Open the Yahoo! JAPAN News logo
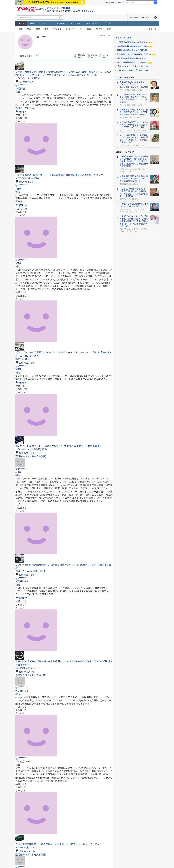Screen dimensions: 174x868 pyautogui.click(x=30, y=9)
